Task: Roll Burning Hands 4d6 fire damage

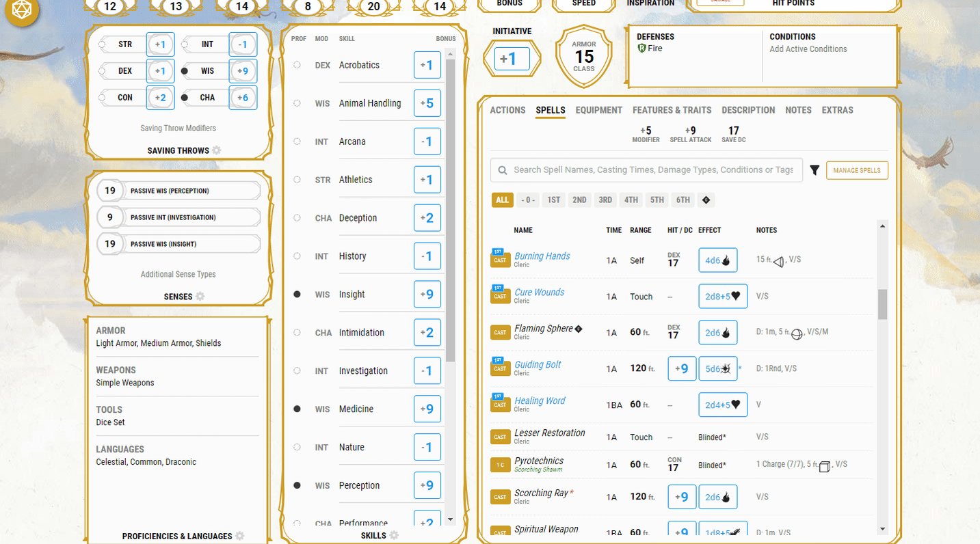Action: click(717, 260)
